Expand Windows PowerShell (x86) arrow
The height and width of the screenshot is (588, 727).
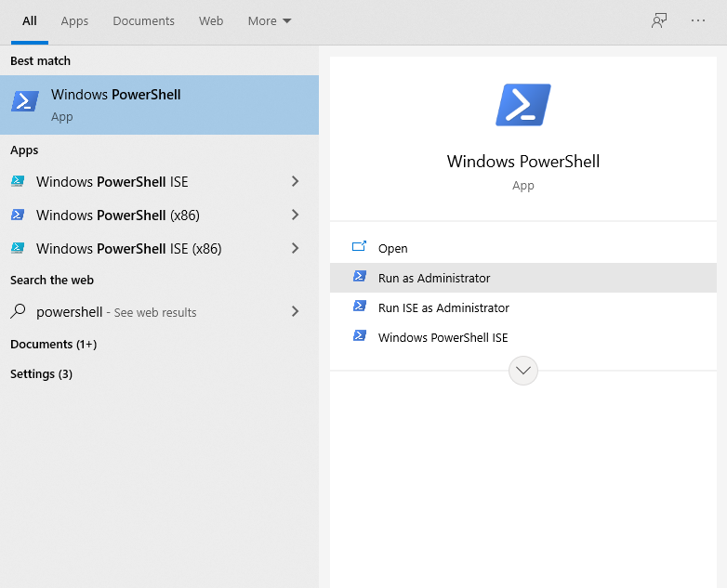click(295, 216)
